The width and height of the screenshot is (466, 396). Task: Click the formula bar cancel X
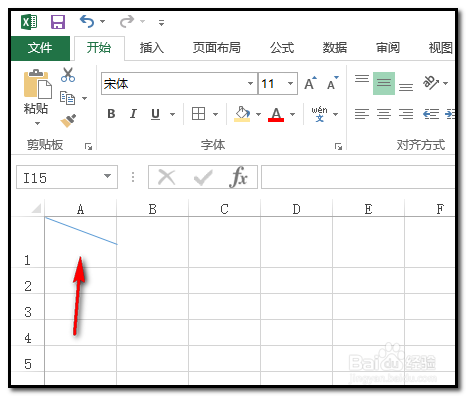[x=167, y=177]
